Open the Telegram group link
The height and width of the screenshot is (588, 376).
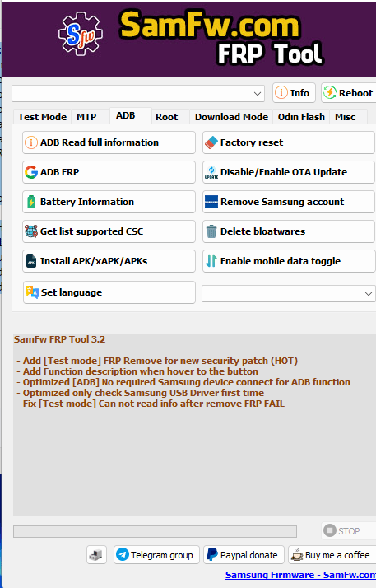click(x=156, y=554)
